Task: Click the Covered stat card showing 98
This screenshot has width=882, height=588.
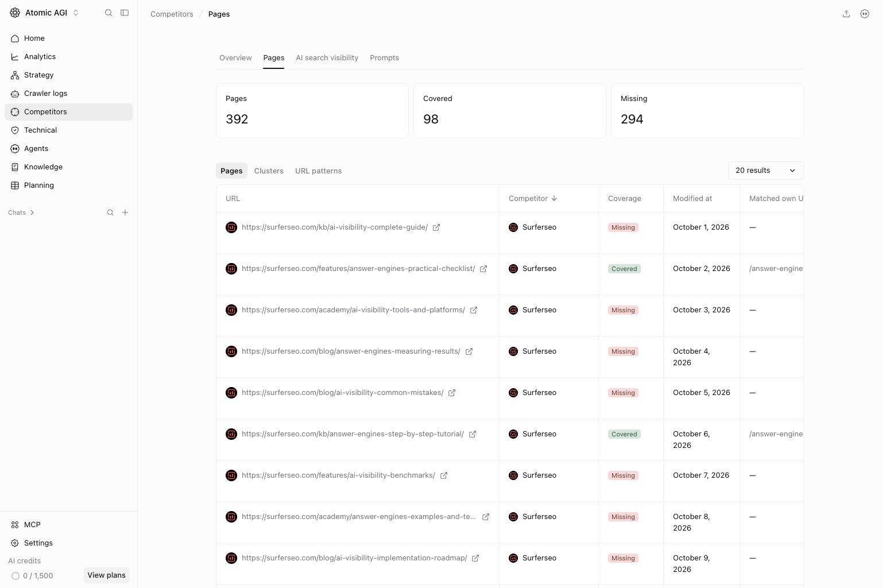Action: [509, 111]
